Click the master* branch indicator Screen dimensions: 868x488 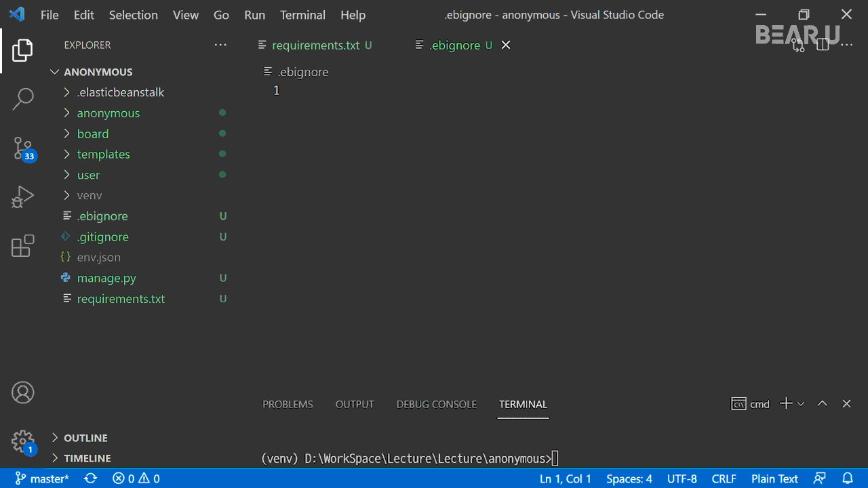coord(42,479)
